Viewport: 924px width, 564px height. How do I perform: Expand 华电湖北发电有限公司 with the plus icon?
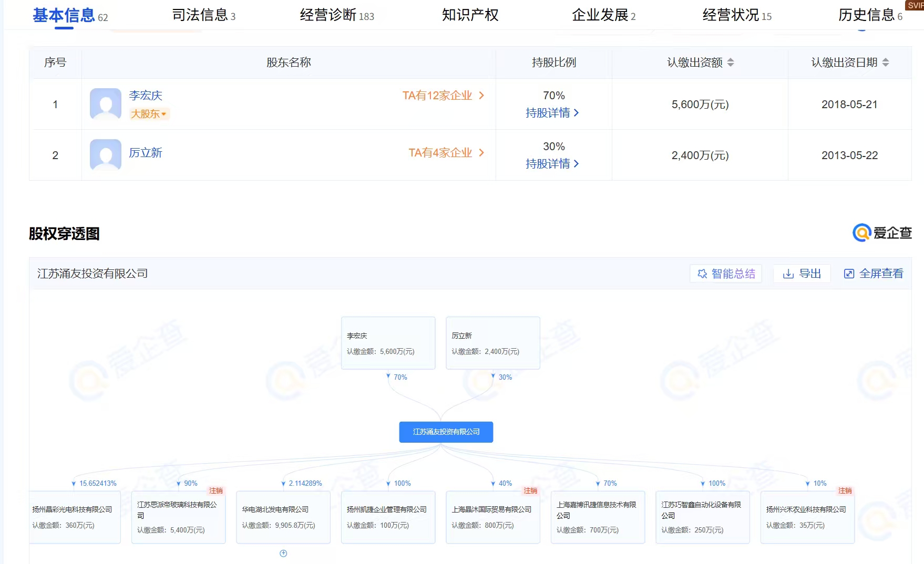pos(283,553)
